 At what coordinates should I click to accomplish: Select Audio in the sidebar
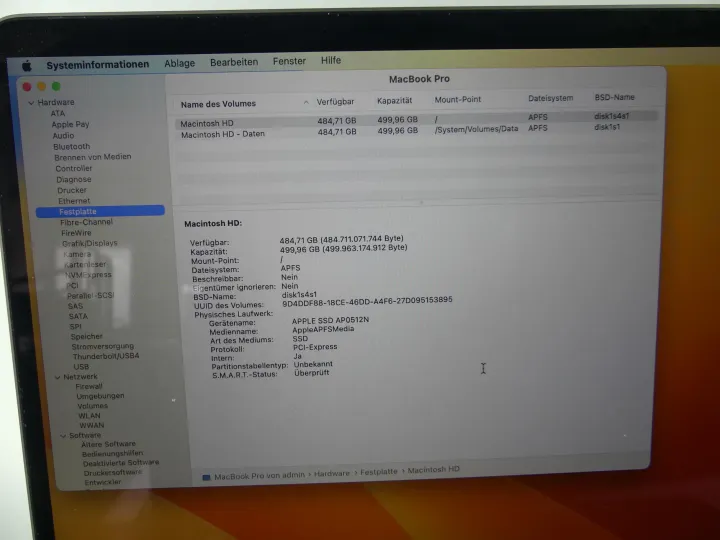tap(63, 135)
